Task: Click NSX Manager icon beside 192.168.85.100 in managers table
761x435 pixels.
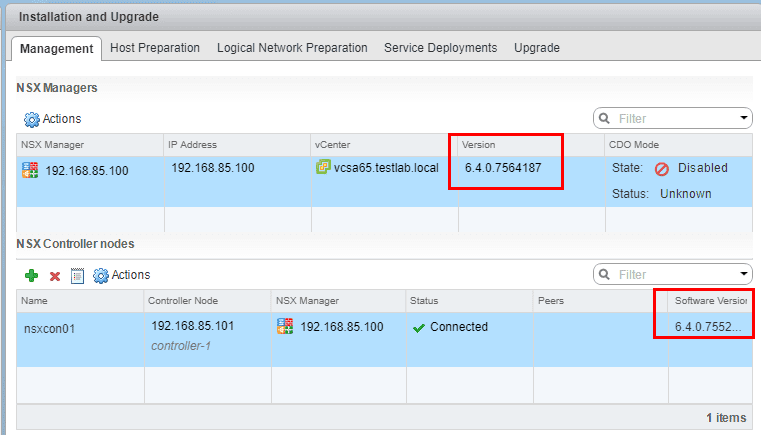Action: click(30, 170)
